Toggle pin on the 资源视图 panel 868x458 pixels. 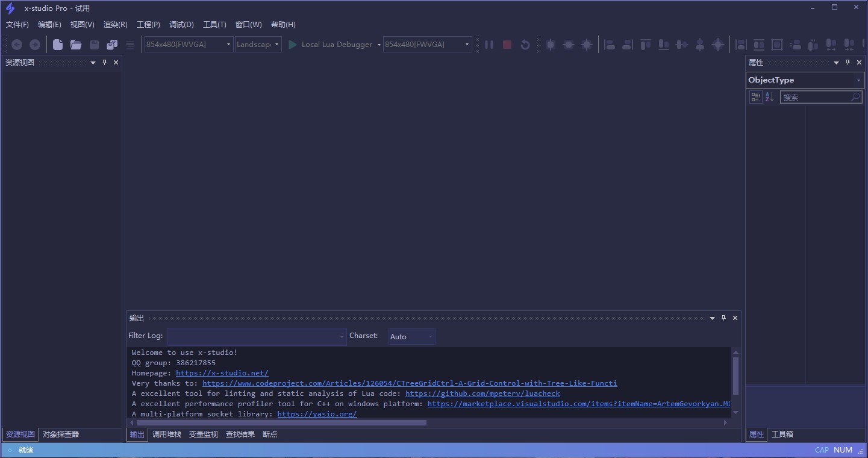point(104,63)
